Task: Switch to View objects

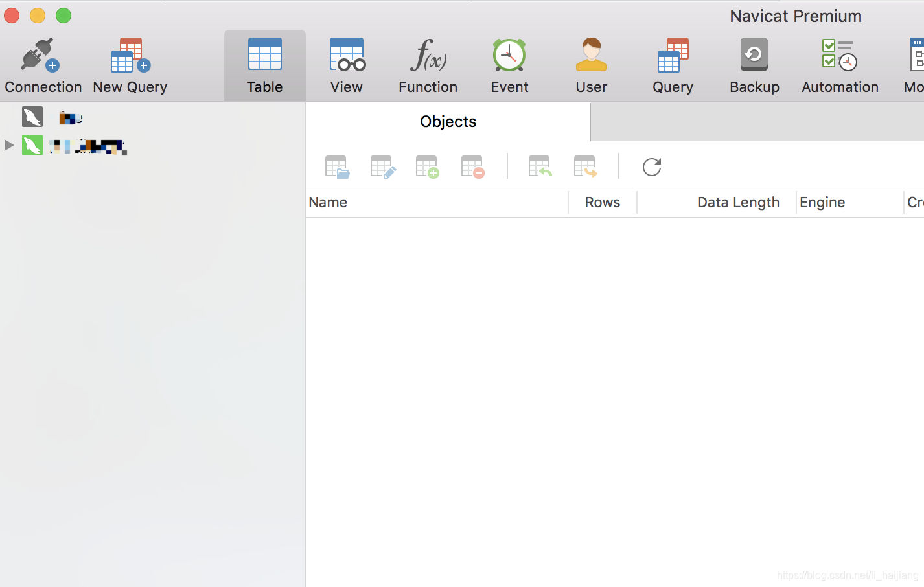Action: (347, 66)
